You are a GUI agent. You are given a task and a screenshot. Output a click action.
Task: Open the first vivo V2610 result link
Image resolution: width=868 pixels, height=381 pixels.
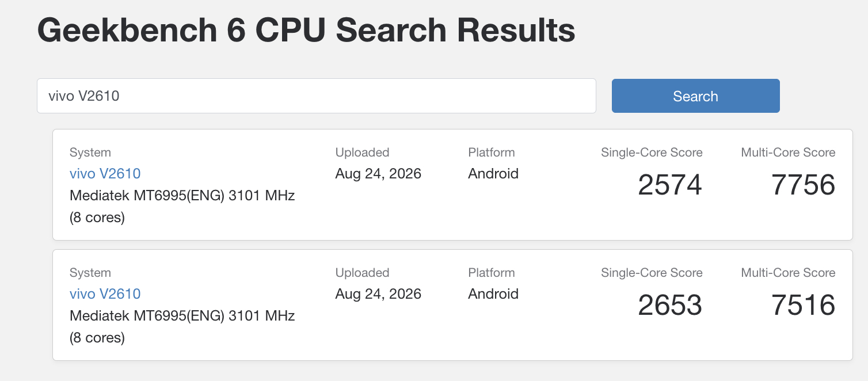(105, 173)
